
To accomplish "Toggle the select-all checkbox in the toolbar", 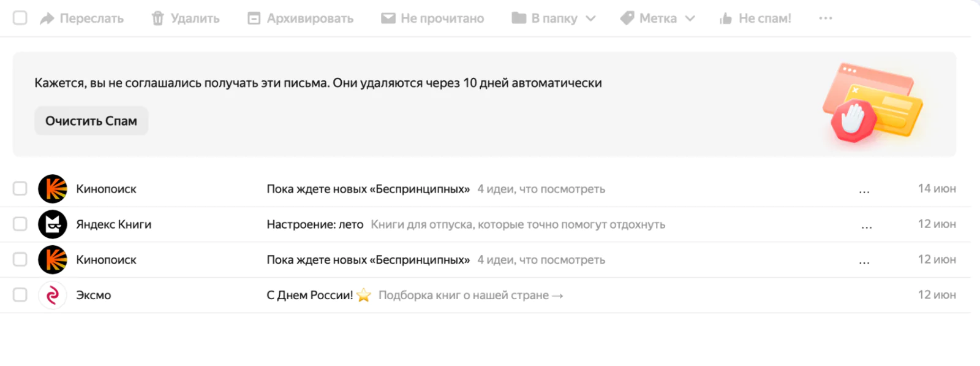I will coord(20,18).
